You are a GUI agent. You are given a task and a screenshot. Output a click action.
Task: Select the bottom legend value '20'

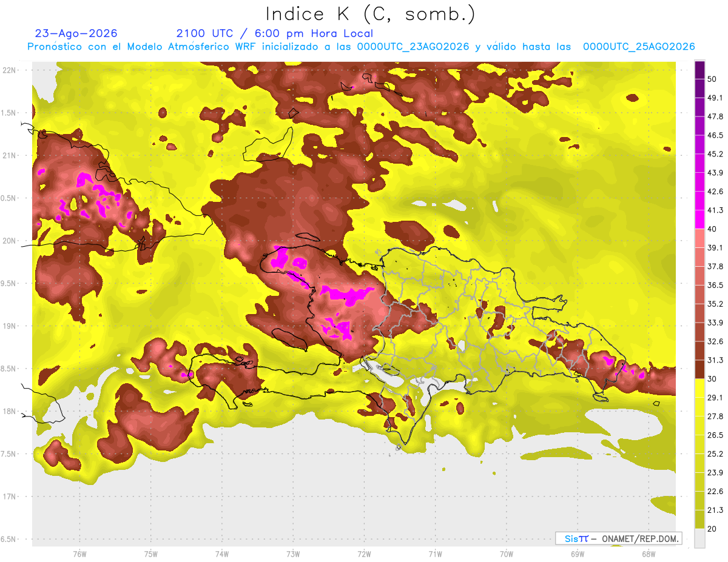pos(712,529)
